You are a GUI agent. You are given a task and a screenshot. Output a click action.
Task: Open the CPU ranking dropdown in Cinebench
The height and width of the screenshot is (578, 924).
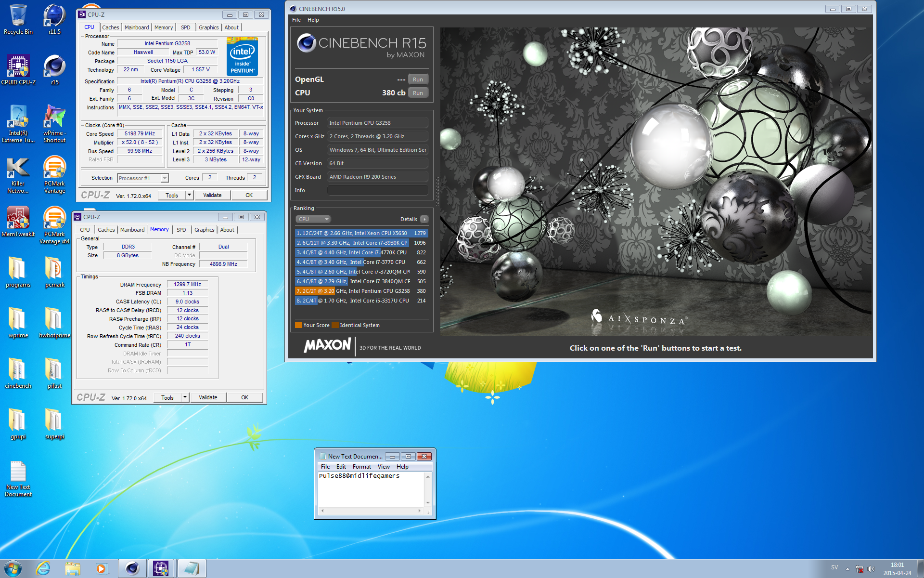(313, 219)
